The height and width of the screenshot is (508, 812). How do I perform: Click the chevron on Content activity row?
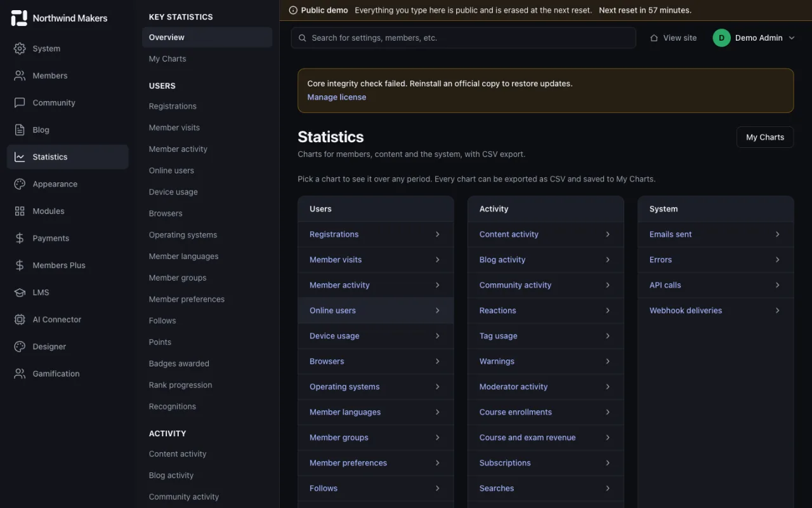coord(608,234)
